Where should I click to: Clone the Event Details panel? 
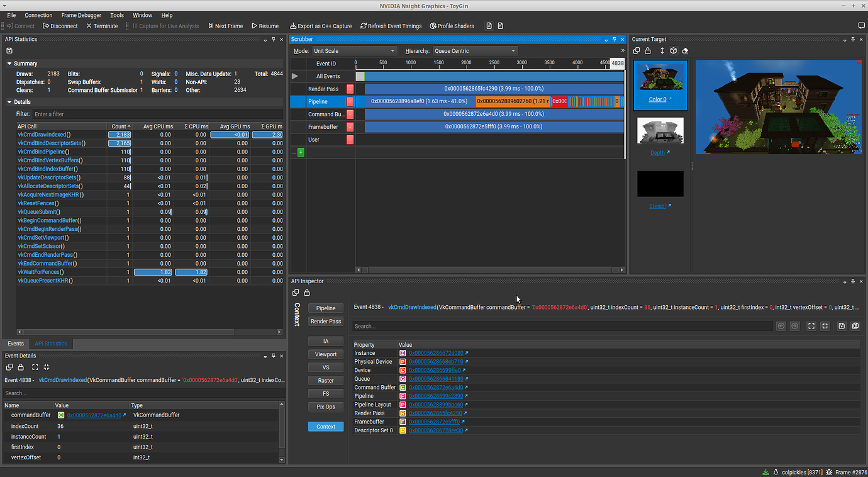(9, 367)
